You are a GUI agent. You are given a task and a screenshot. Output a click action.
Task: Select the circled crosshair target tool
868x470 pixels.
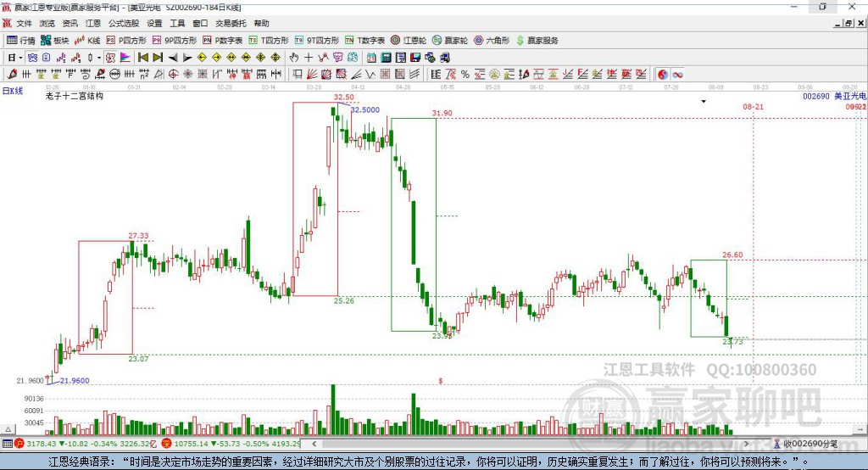click(x=173, y=75)
